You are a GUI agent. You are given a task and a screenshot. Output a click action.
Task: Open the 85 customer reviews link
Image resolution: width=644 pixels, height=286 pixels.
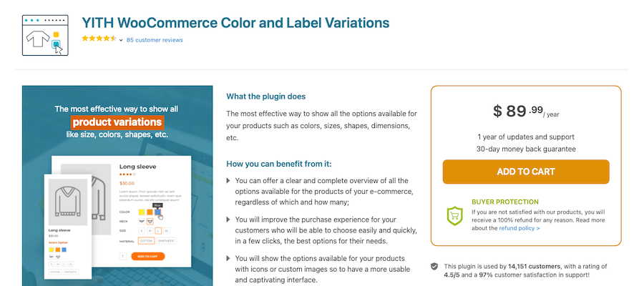(154, 40)
